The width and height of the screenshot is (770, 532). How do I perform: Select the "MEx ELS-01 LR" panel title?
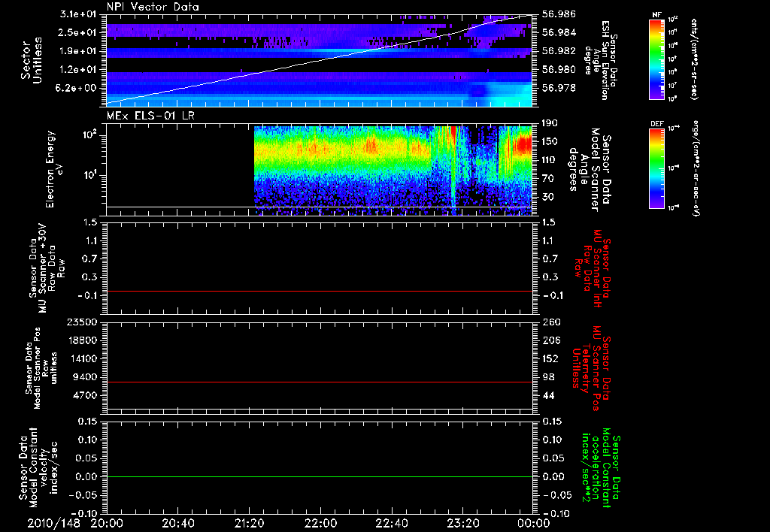(150, 116)
